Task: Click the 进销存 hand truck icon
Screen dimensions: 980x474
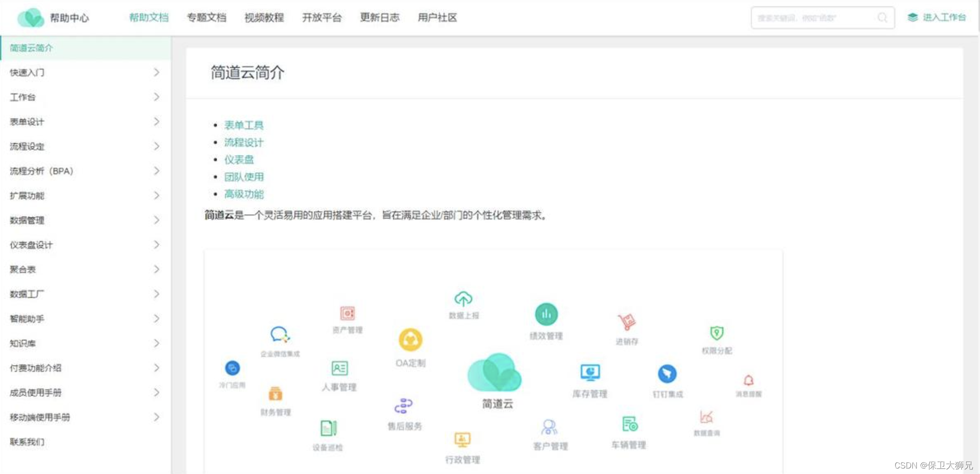Action: click(x=627, y=322)
